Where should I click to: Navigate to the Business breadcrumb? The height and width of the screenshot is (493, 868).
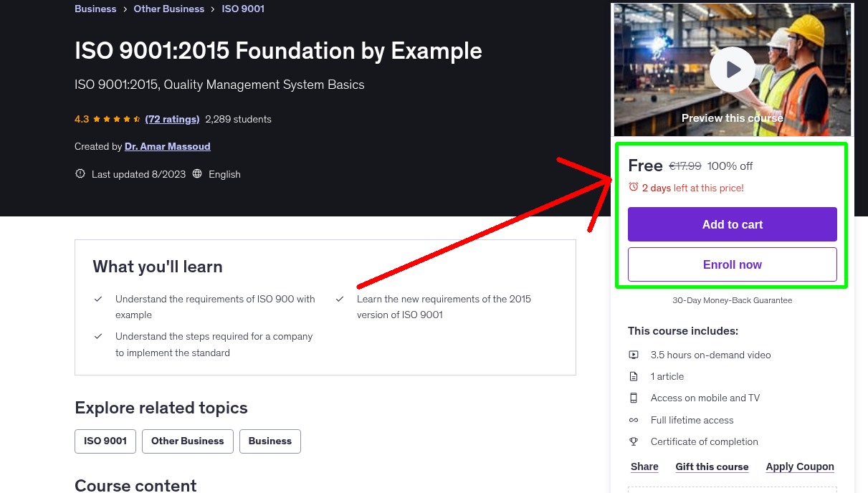click(95, 9)
